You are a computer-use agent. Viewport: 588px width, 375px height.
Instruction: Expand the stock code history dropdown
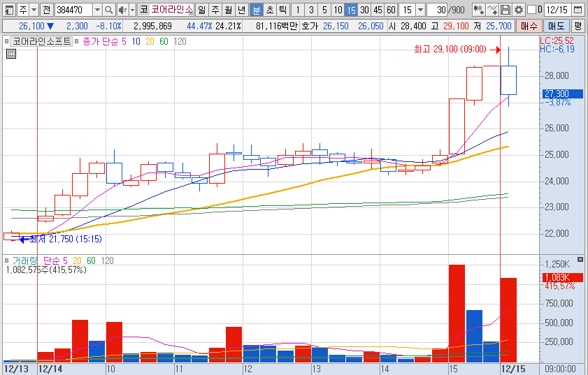pos(97,10)
